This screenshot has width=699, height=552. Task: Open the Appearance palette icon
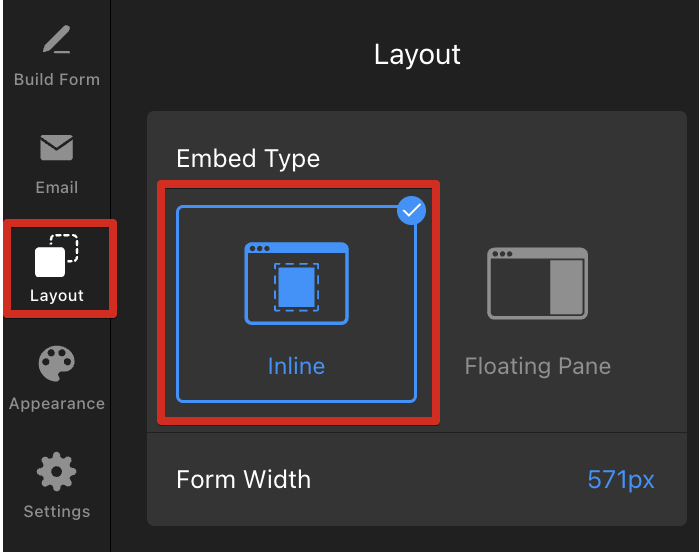tap(57, 363)
